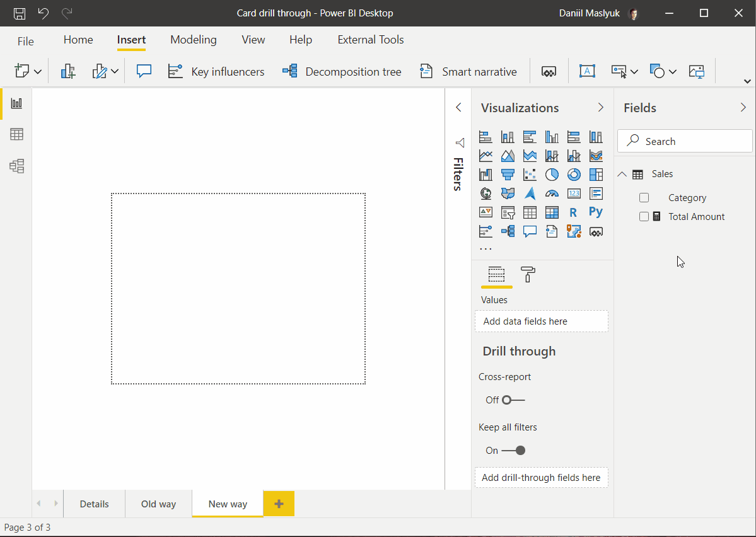Insert an Image from the ribbon
Image resolution: width=756 pixels, height=537 pixels.
click(x=696, y=71)
